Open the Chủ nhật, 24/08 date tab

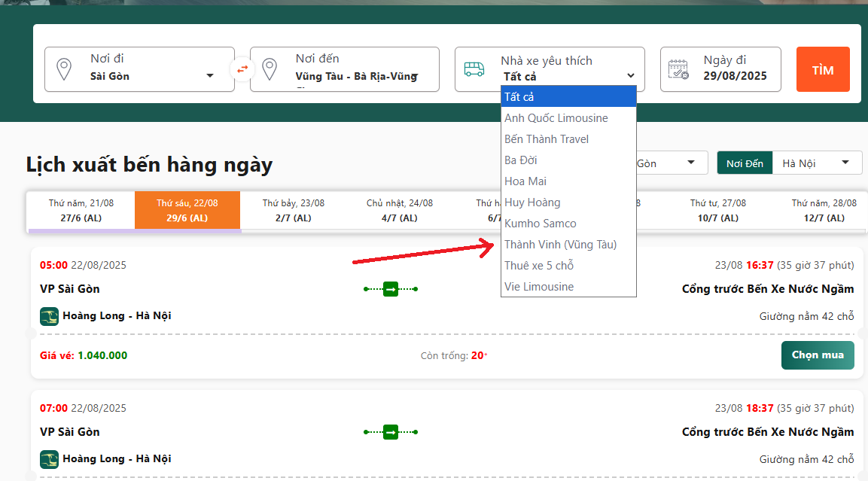tap(400, 210)
